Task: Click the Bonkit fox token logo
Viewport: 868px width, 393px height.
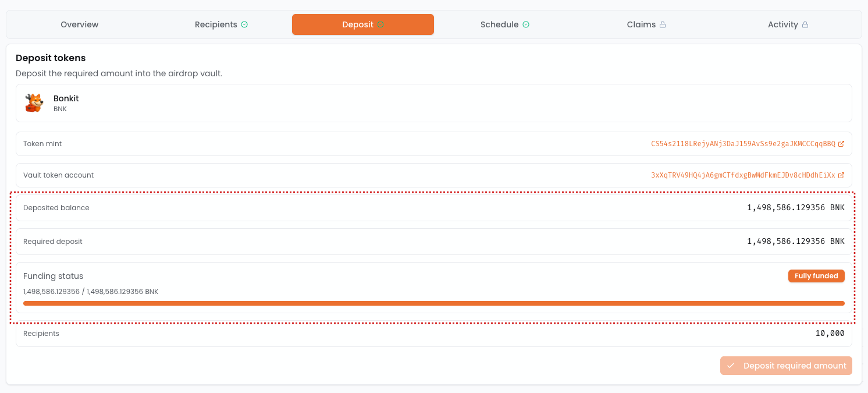Action: click(34, 103)
